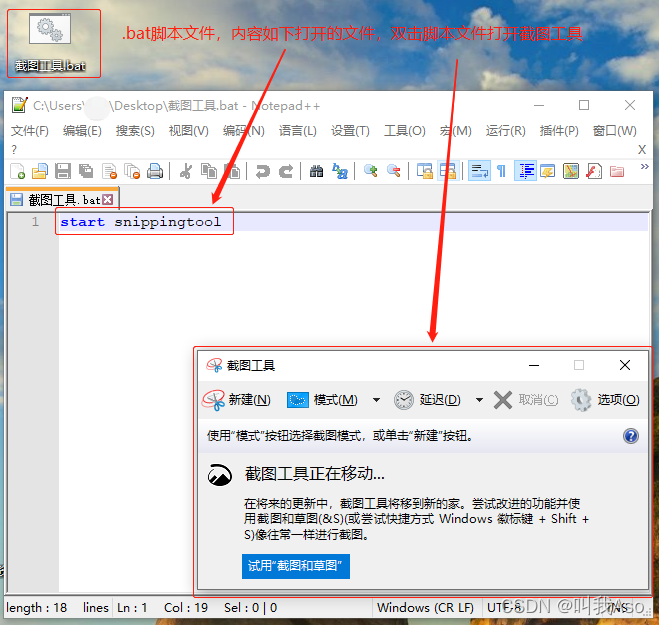Click Col : 19 in status bar
The height and width of the screenshot is (625, 659).
tap(186, 608)
